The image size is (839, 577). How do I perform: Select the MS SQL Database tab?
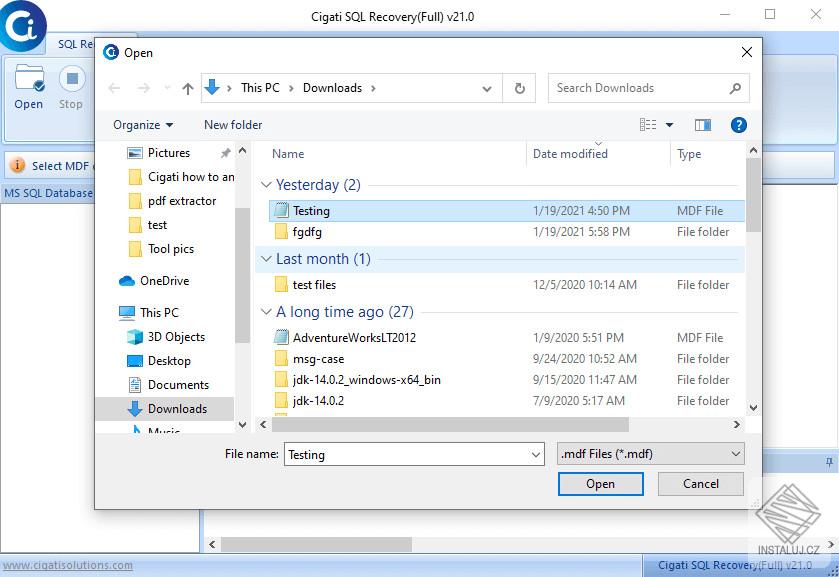(x=48, y=193)
